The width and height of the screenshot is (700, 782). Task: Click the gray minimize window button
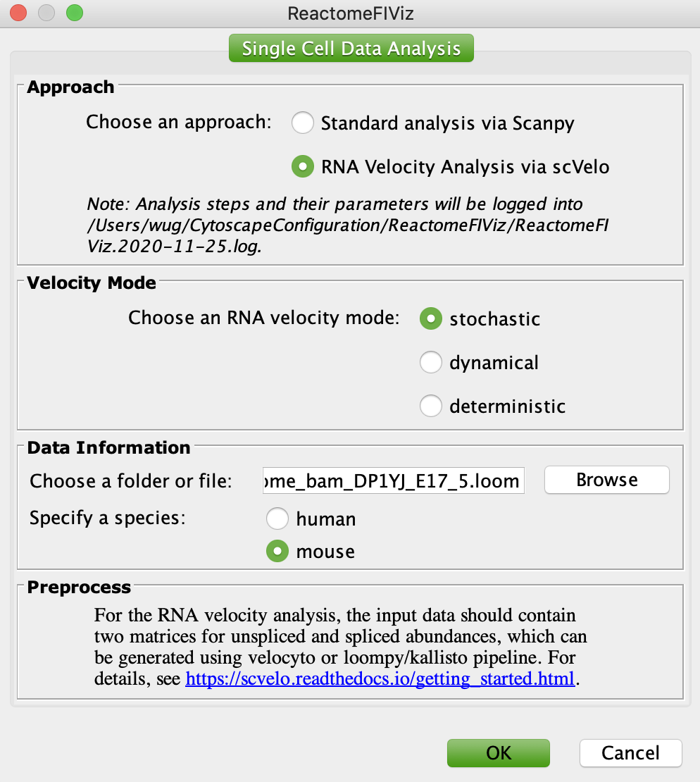point(46,13)
